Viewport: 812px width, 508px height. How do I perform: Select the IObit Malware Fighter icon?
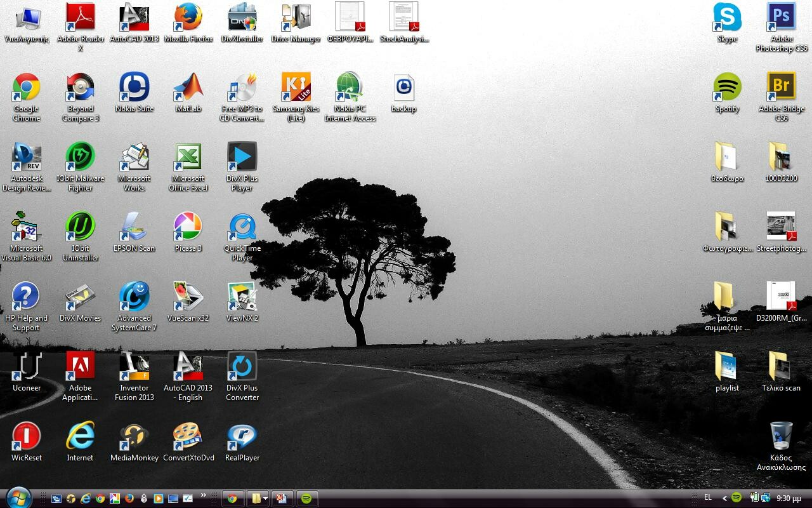click(81, 157)
